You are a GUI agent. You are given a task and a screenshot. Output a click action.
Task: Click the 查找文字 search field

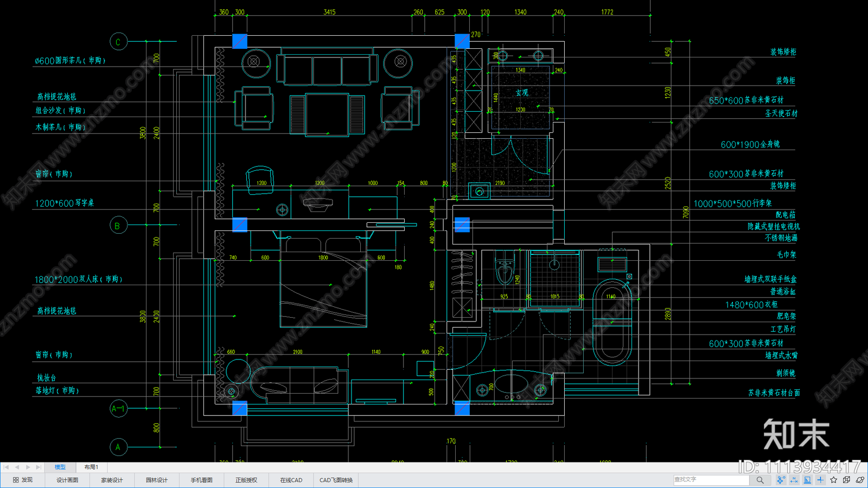(711, 480)
